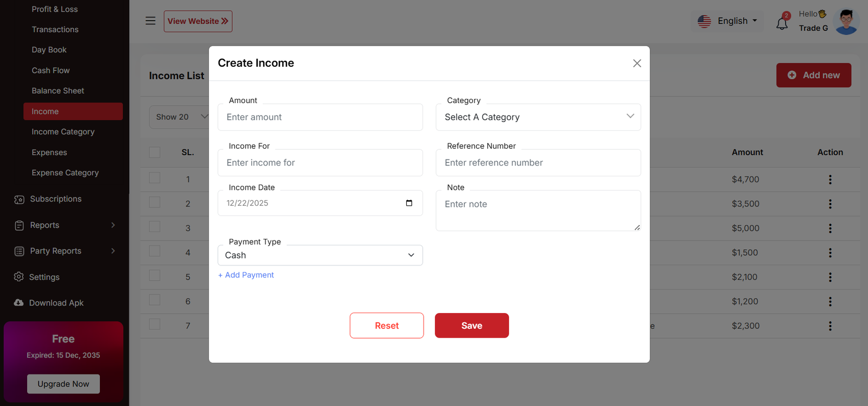Click the + Add Payment link
The height and width of the screenshot is (406, 868).
(x=246, y=275)
